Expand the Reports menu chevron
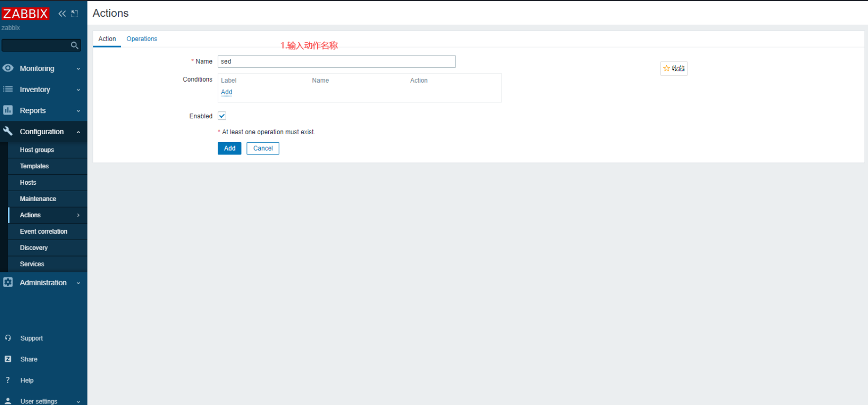Screen dimensions: 868x405 coord(78,111)
